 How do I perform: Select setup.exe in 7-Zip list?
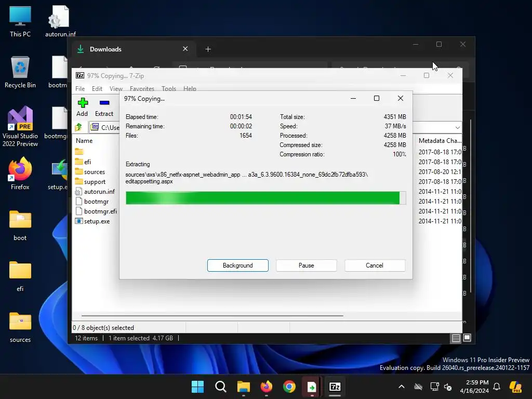tap(92, 221)
